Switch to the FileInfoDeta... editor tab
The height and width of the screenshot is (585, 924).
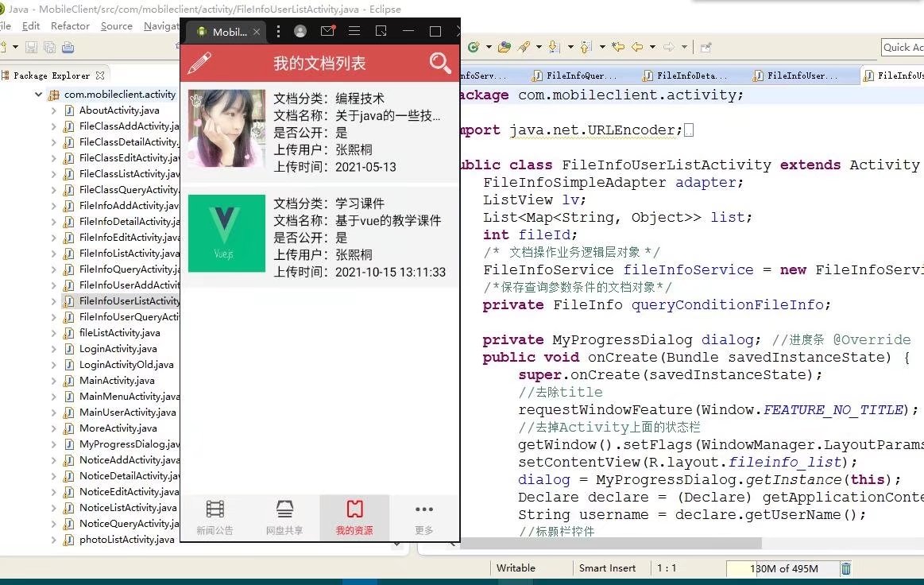coord(686,76)
